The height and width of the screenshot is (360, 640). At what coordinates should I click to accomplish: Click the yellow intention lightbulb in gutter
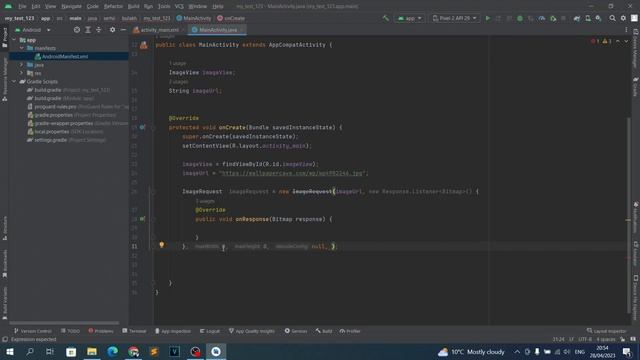tap(162, 245)
